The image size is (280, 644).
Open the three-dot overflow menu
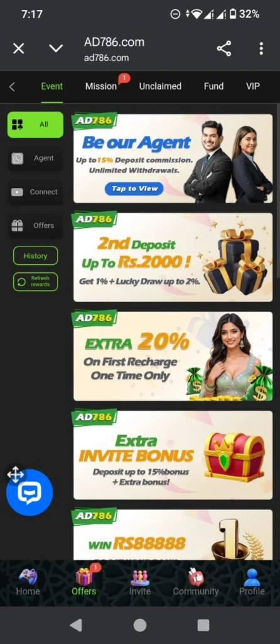point(261,49)
